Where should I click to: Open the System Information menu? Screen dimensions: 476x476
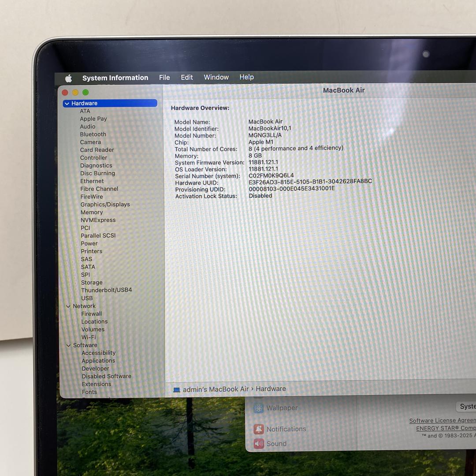tap(115, 78)
